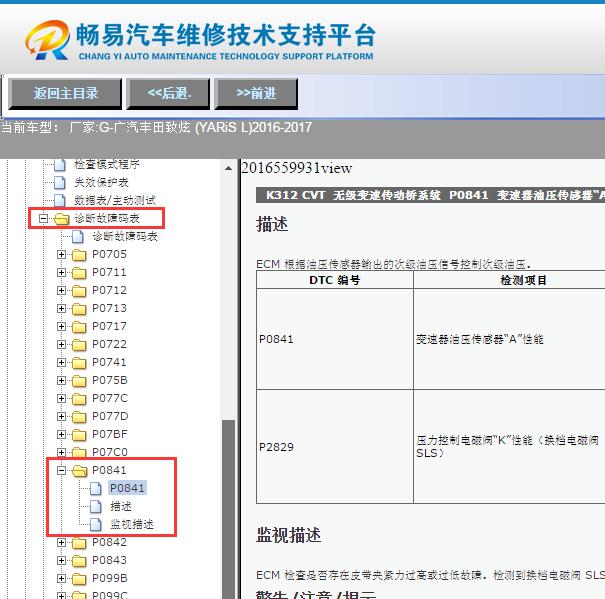Click the 返回主目录 button
The image size is (605, 599).
click(65, 93)
